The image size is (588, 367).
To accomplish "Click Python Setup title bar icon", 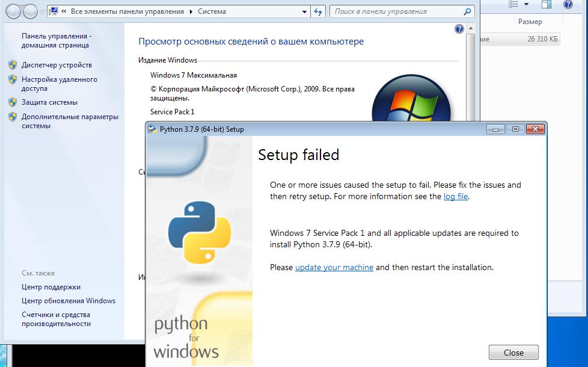I will coord(152,129).
